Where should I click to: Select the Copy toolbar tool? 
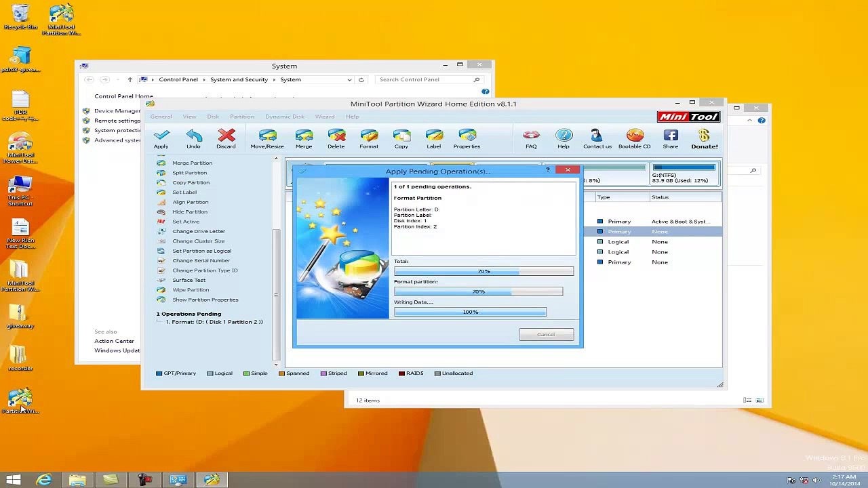point(401,138)
